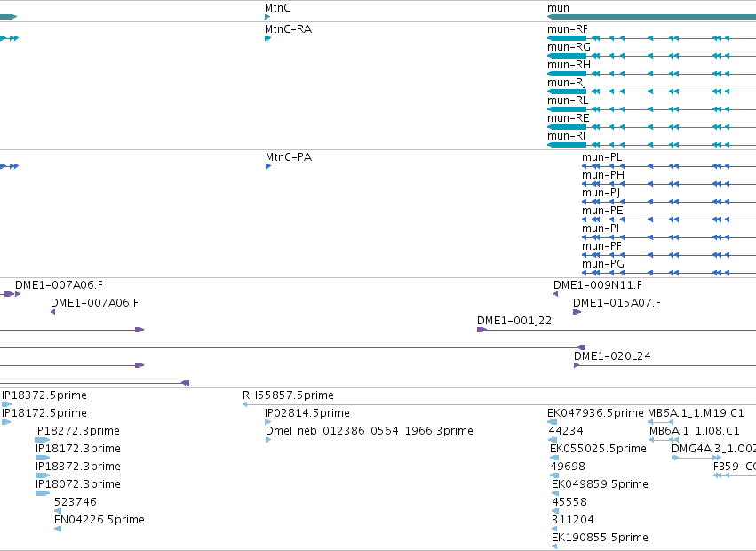
Task: Click polypeptide mun-PG
Action: click(603, 264)
